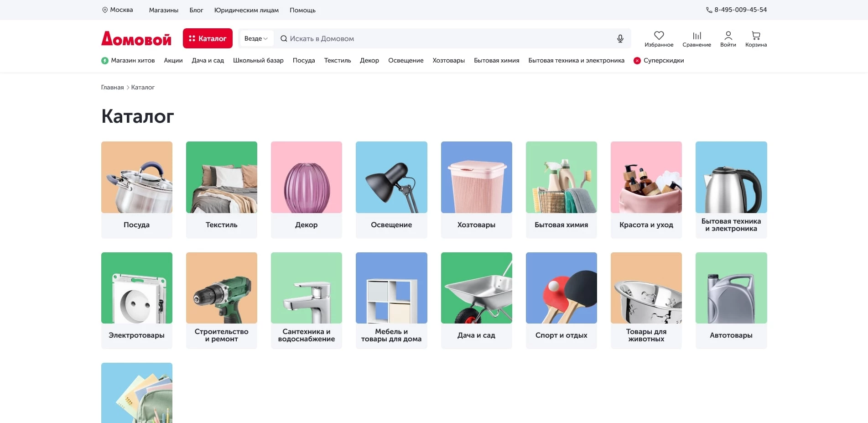Click the Login user icon
Image resolution: width=868 pixels, height=423 pixels.
coord(728,36)
